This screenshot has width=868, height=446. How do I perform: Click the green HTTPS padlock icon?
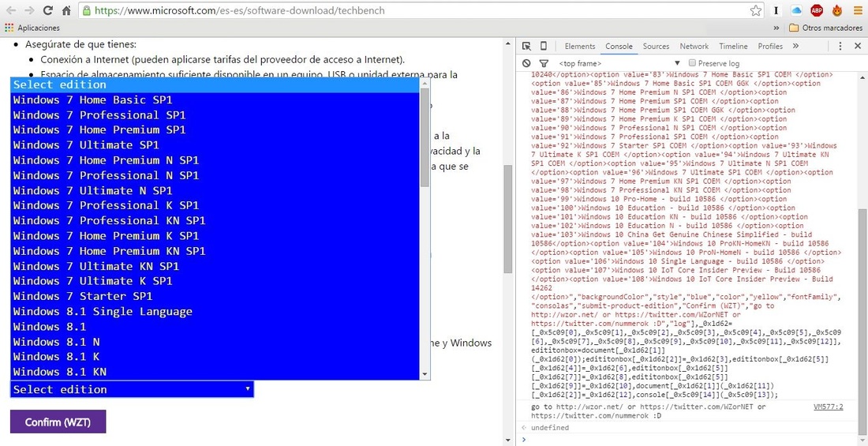(x=86, y=10)
